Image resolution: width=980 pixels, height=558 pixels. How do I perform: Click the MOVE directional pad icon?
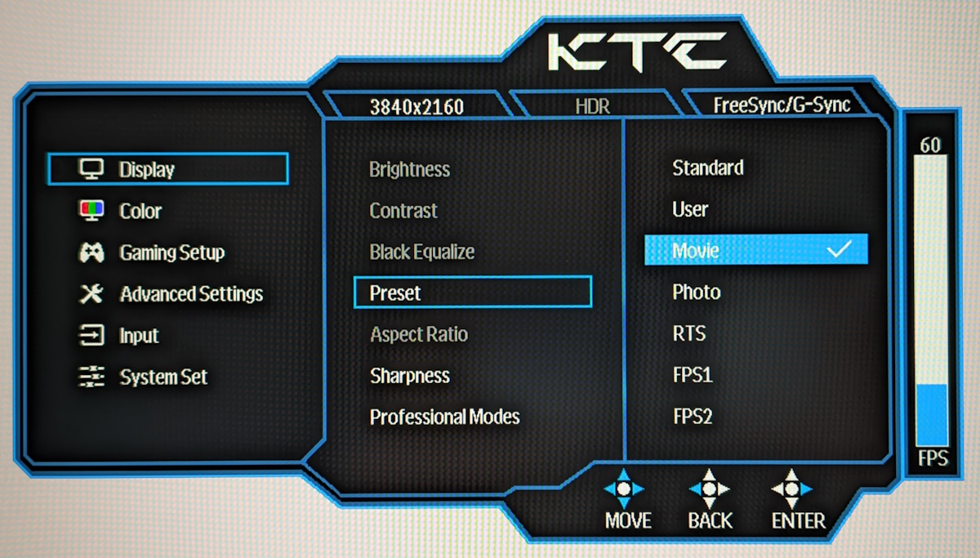[x=624, y=489]
